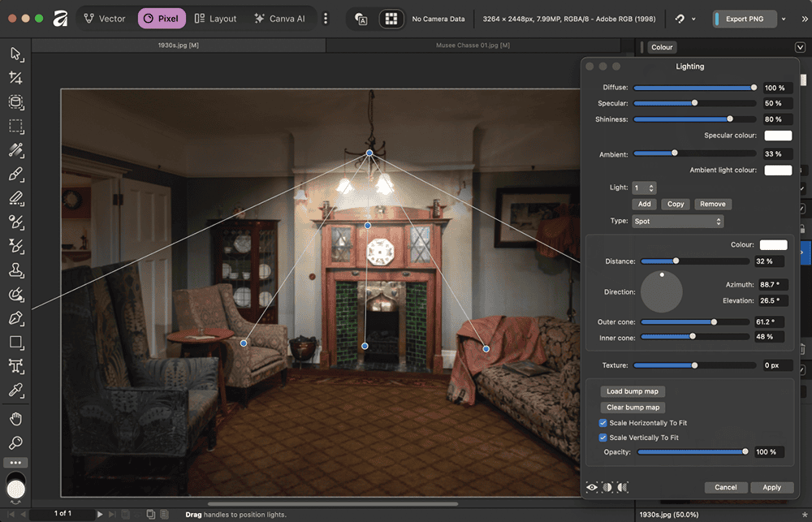The height and width of the screenshot is (522, 812).
Task: Switch to the Vector studio tab
Action: click(104, 19)
